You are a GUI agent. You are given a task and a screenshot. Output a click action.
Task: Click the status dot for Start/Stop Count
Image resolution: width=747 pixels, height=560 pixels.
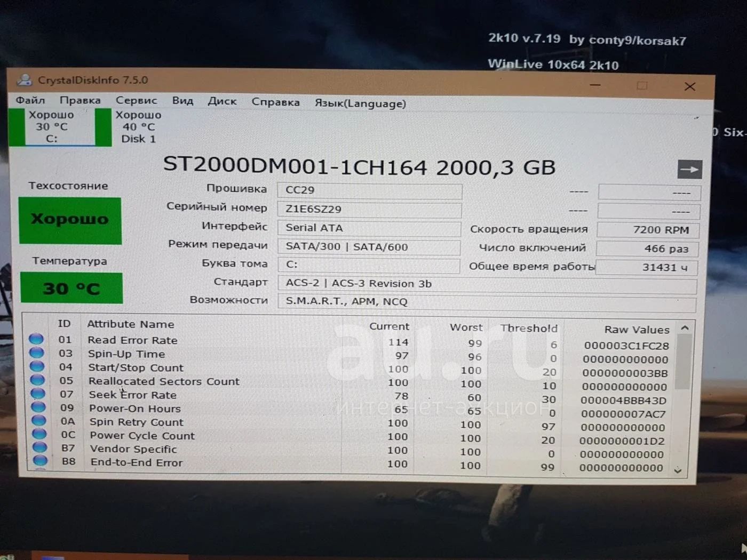click(37, 366)
